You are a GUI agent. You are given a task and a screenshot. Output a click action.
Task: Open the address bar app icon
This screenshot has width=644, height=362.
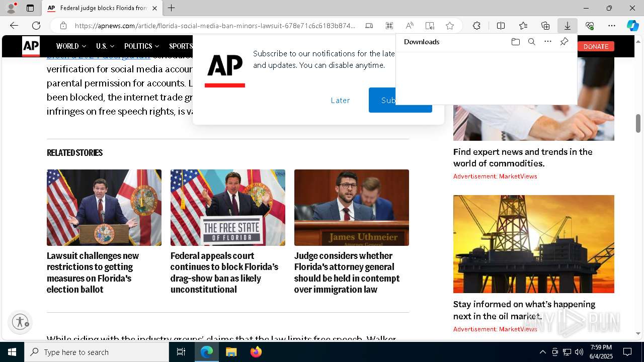click(x=389, y=26)
